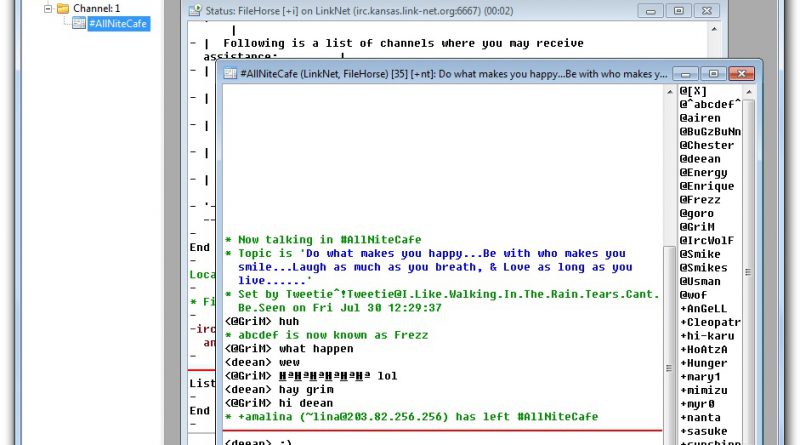Choose @Usman in the nickname list

[703, 282]
